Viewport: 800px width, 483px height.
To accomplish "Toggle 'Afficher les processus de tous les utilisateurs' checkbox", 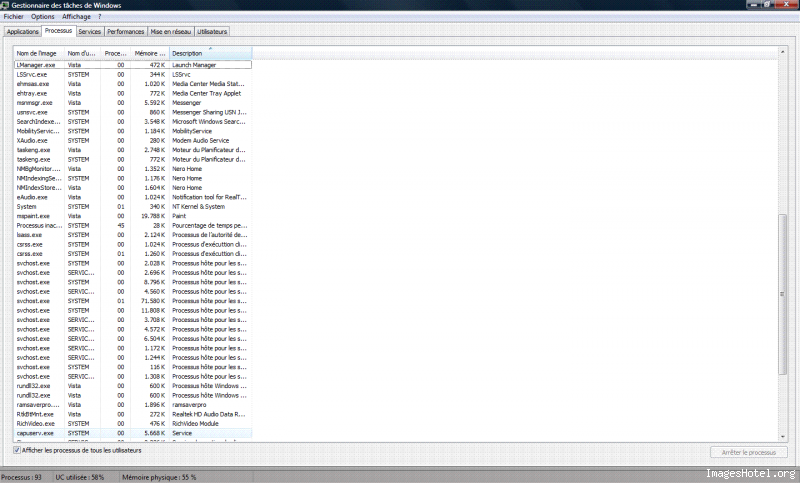I will 17,450.
